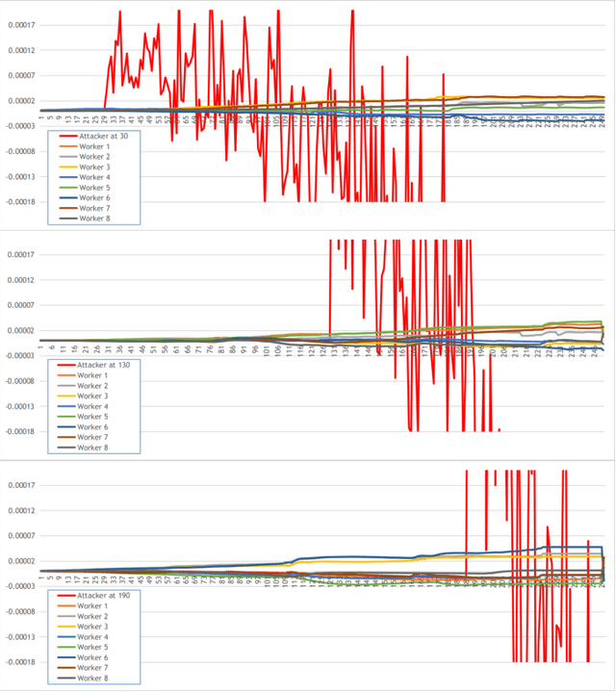Viewport: 616px width, 692px height.
Task: Select Worker 3 label in the top chart legend
Action: click(94, 167)
